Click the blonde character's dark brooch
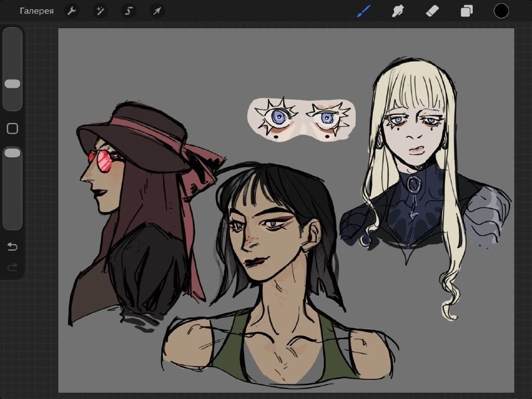The width and height of the screenshot is (532, 399). [414, 184]
